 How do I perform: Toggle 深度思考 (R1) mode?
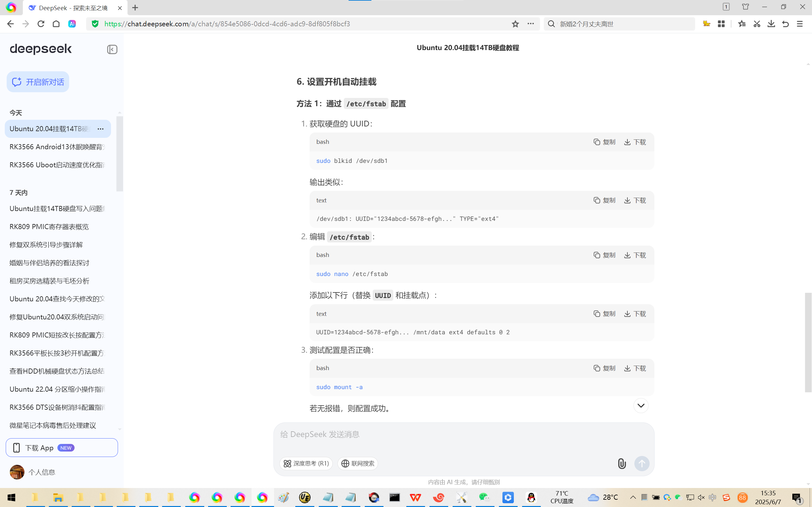[x=306, y=463]
